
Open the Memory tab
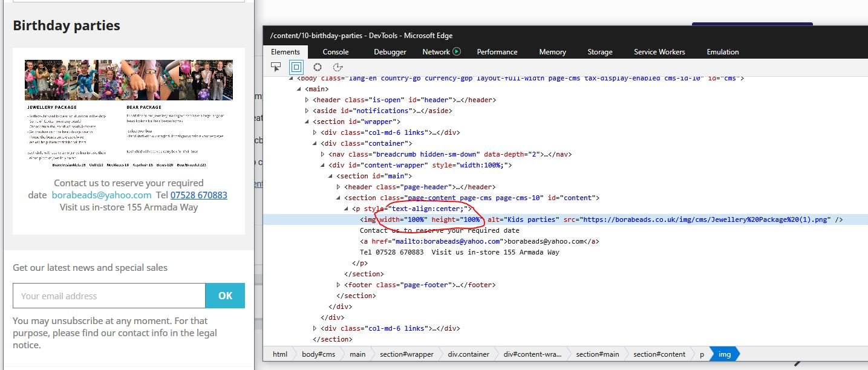(x=552, y=52)
